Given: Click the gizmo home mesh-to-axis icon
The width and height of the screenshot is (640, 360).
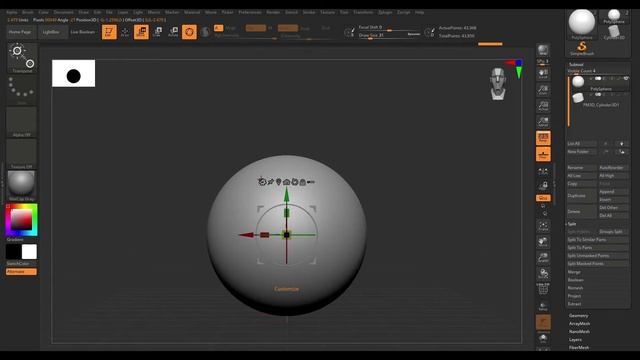Looking at the screenshot, I should tap(287, 182).
